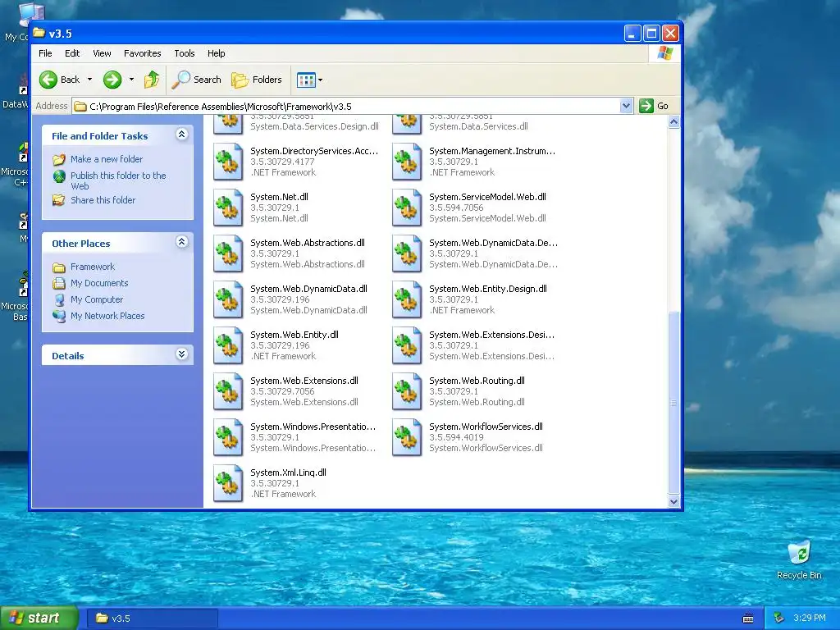Open the Search pane

[197, 80]
